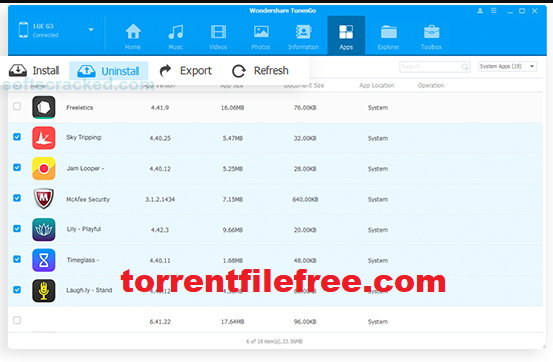Open the title bar menu icon
553x362 pixels.
[494, 11]
